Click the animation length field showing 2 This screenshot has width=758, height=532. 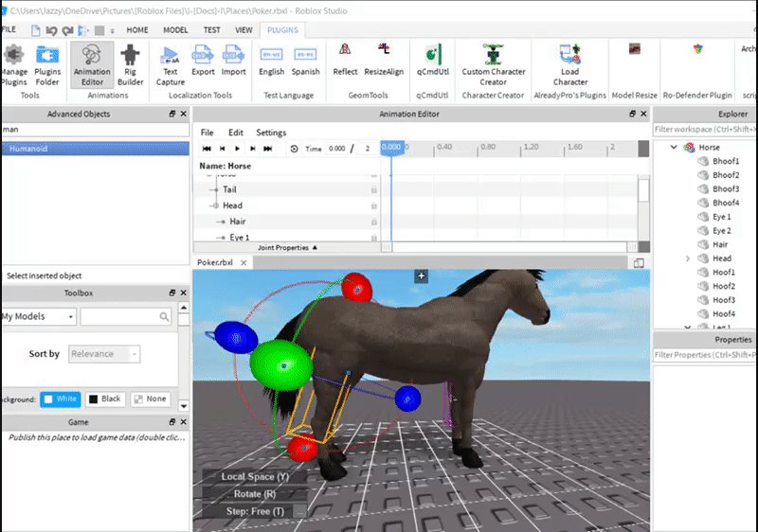point(369,149)
